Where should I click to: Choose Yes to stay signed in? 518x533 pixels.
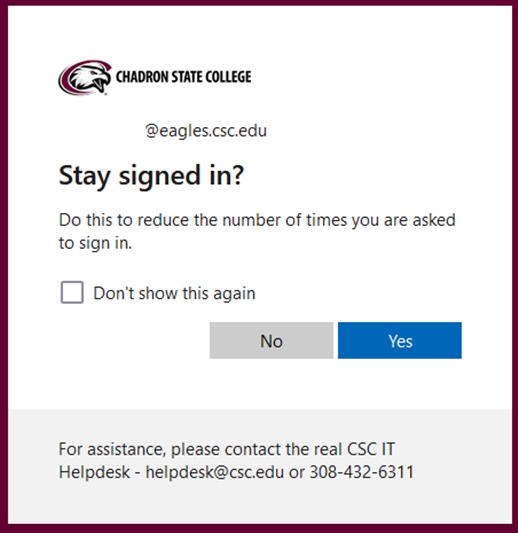(400, 340)
